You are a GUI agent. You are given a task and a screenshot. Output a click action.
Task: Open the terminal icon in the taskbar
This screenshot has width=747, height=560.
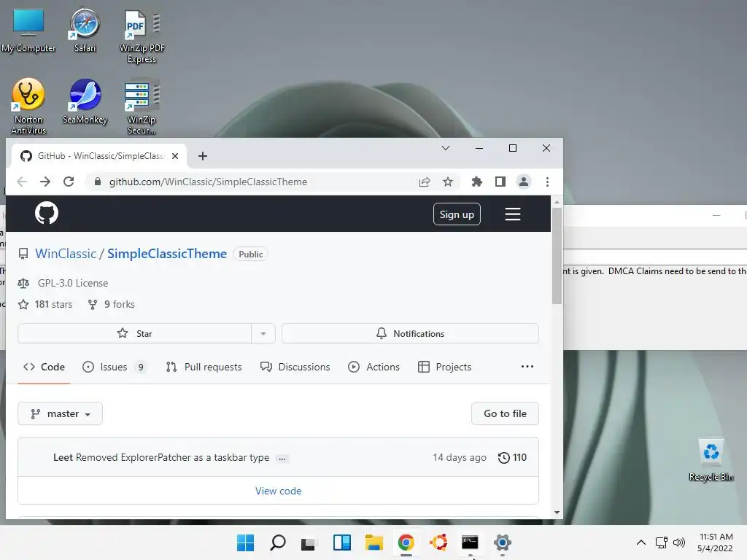(470, 542)
